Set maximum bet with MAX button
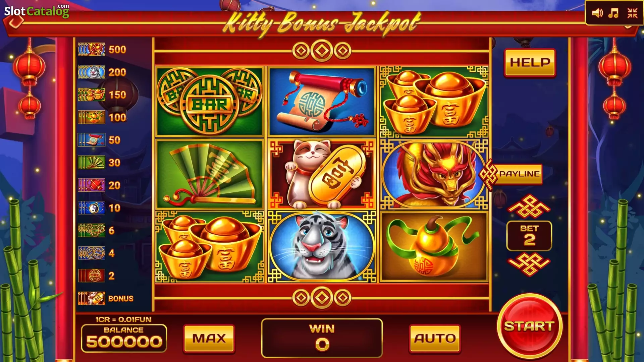 point(209,339)
